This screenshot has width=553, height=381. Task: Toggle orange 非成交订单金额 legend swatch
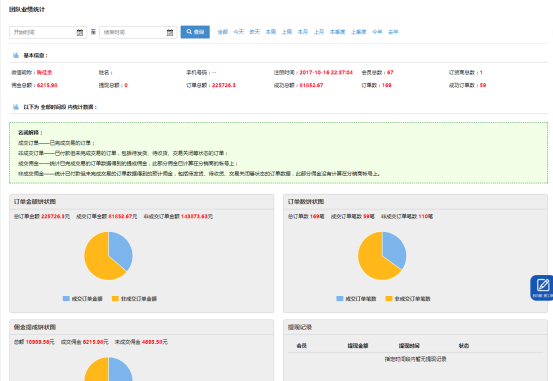pos(115,299)
